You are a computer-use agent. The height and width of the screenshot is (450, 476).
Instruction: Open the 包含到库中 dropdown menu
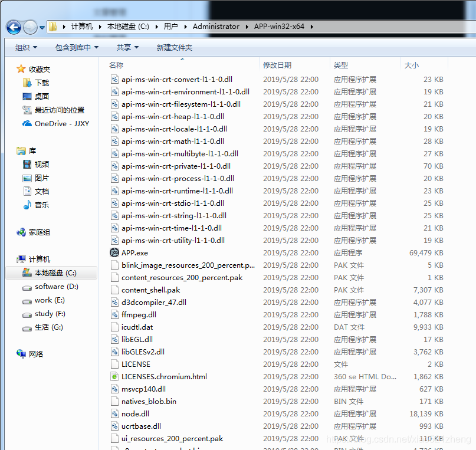coord(77,47)
